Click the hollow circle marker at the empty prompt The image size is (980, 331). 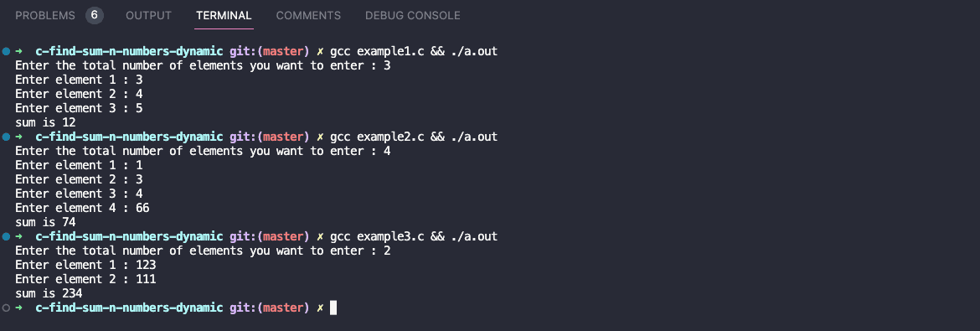click(6, 308)
